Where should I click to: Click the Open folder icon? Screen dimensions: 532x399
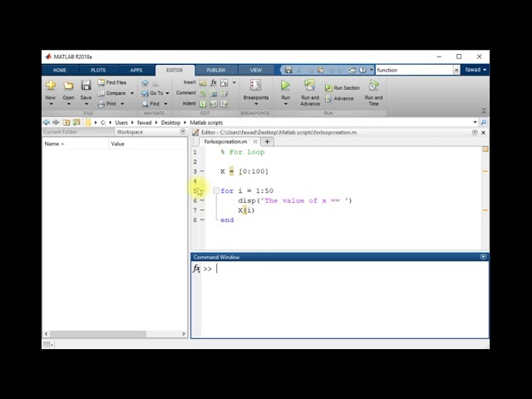point(68,85)
